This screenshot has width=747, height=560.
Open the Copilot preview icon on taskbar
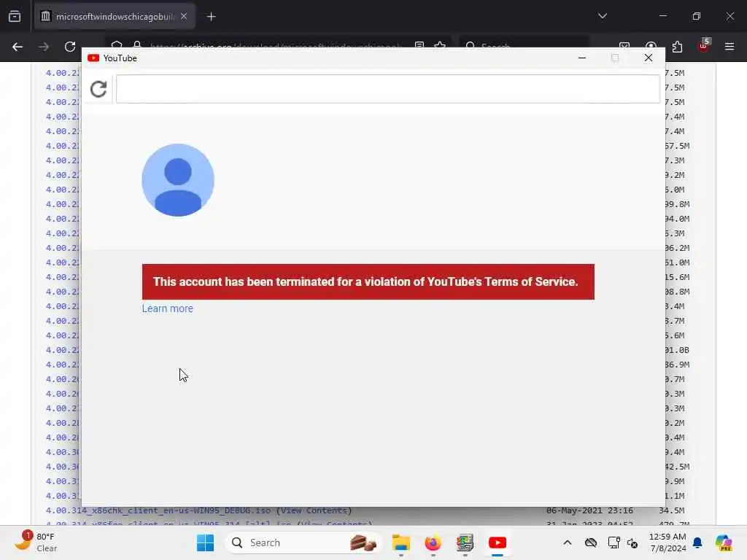point(724,542)
